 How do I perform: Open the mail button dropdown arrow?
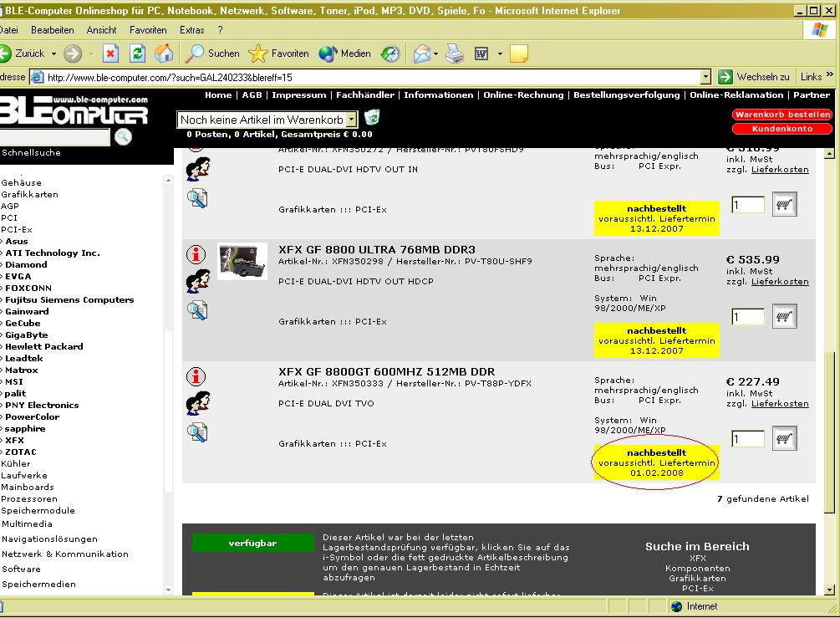[435, 54]
